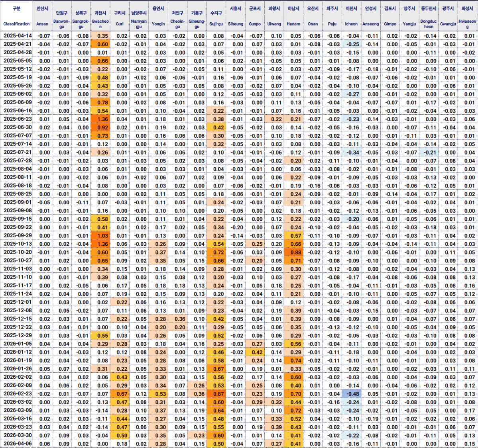Select Gwacheon 1.36 in the 2025-10-13 row
The width and height of the screenshot is (478, 448).
click(x=100, y=244)
